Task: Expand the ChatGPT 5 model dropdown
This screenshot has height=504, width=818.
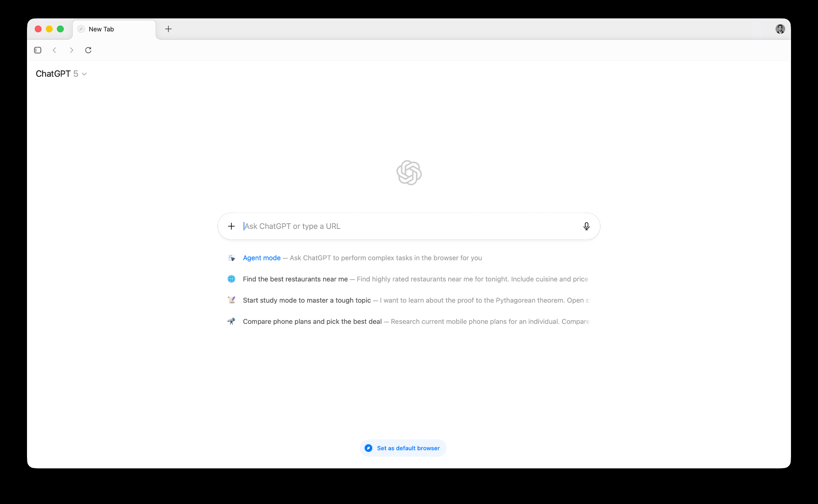Action: coord(61,74)
